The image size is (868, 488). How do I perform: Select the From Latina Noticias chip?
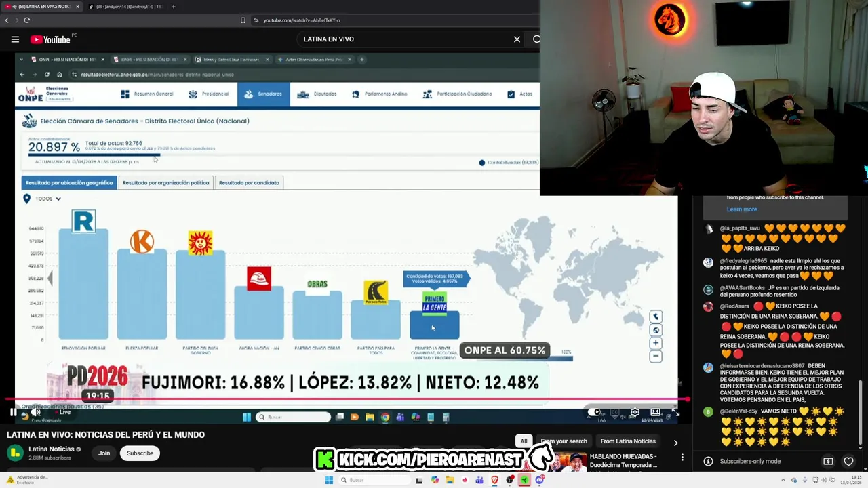[x=628, y=441]
